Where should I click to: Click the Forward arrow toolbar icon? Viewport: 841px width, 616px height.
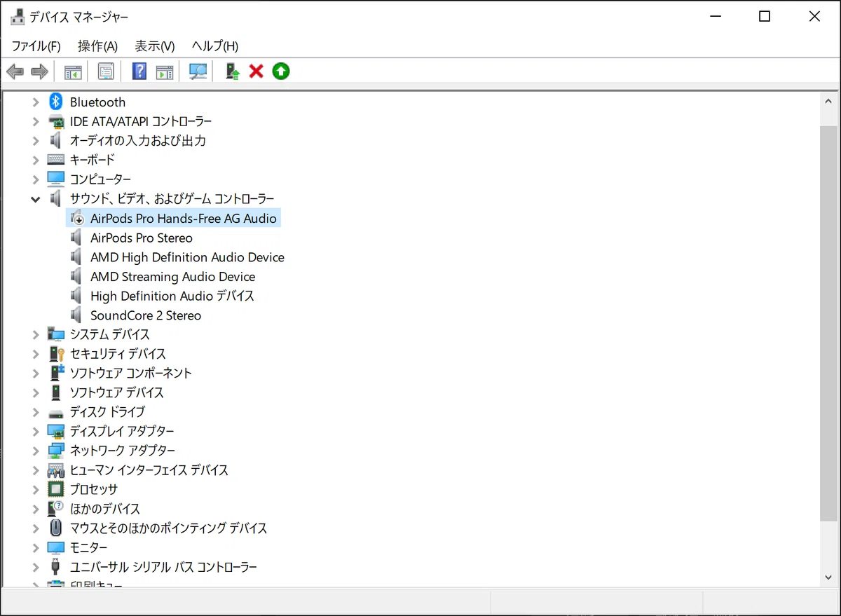[40, 71]
